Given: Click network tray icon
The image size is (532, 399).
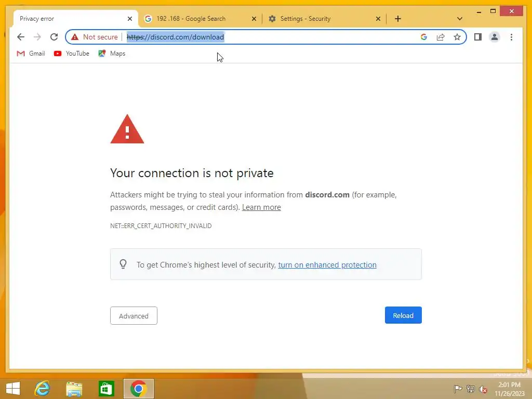Looking at the screenshot, I should click(471, 389).
